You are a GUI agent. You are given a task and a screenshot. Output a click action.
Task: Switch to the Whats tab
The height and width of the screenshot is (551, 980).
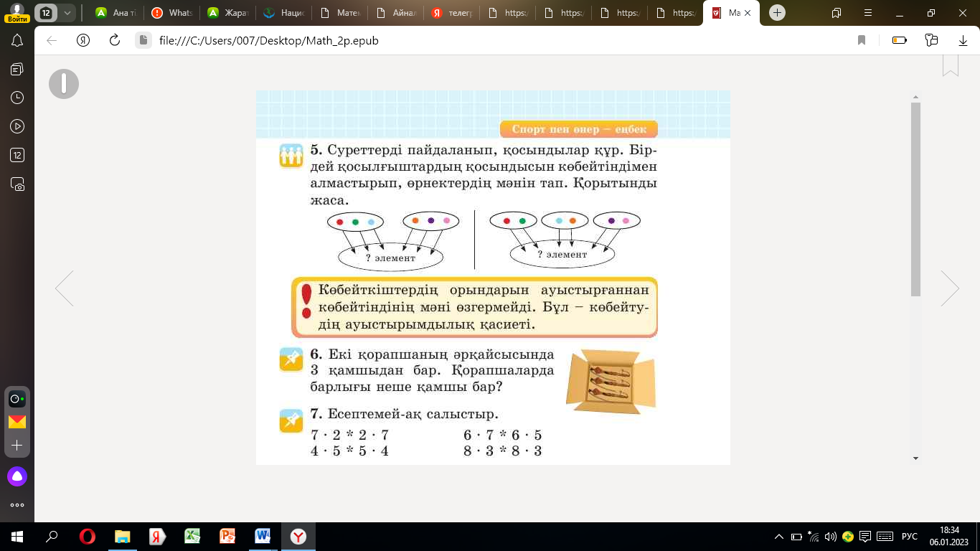171,13
